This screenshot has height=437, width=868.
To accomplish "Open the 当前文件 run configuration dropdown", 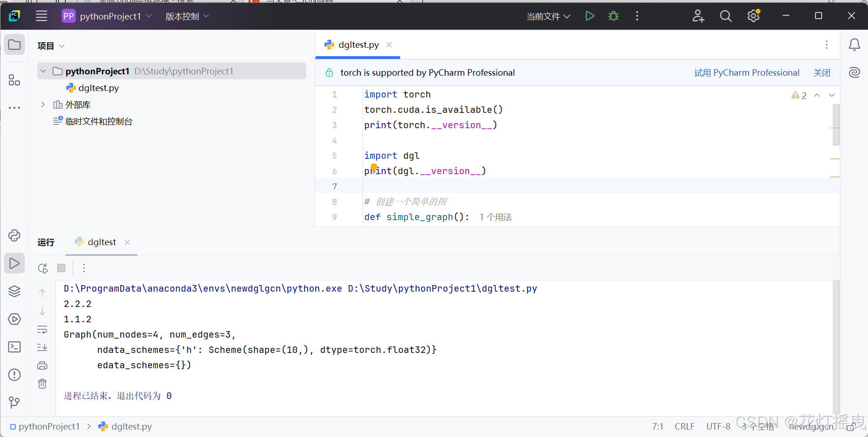I will tap(548, 16).
